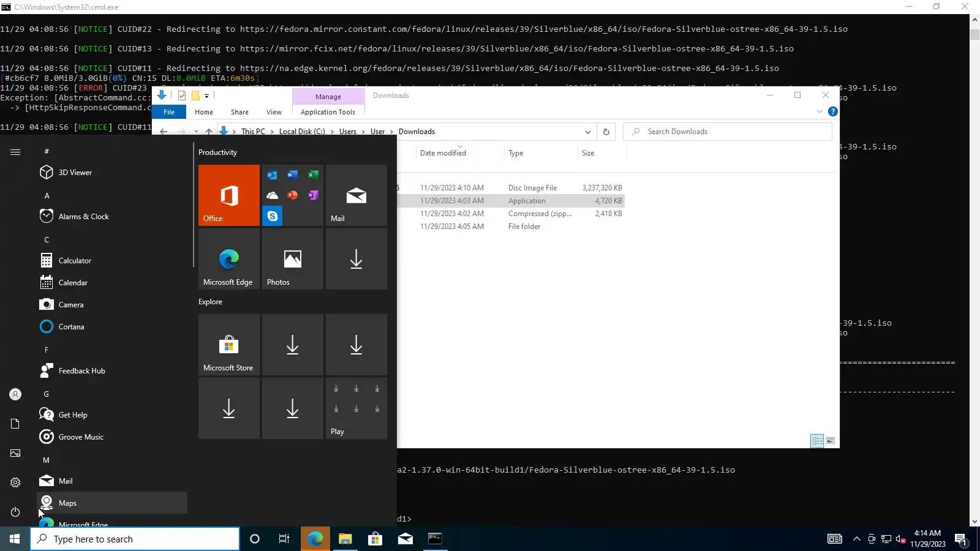This screenshot has width=980, height=551.
Task: Open the recent locations dropdown in Explorer
Action: point(196,132)
